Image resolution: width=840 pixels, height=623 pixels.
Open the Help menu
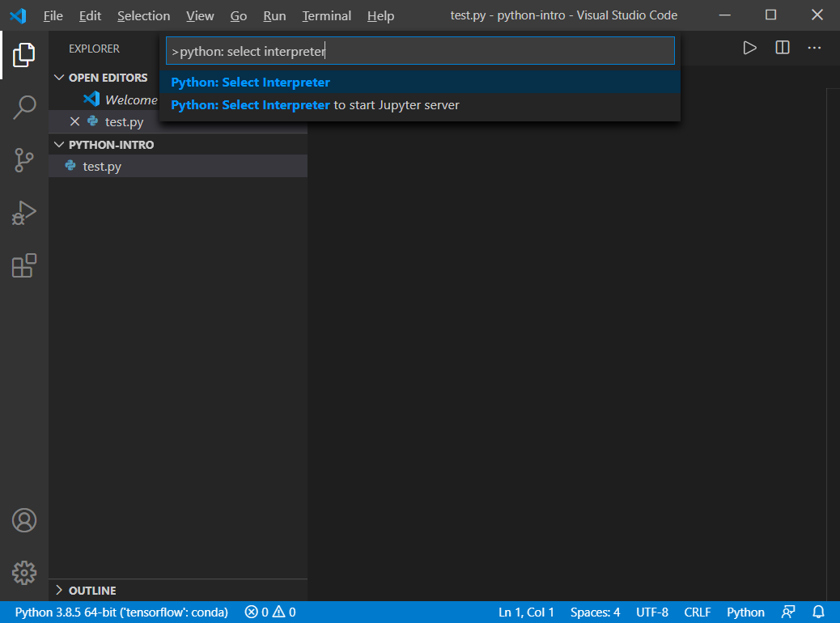click(x=380, y=15)
